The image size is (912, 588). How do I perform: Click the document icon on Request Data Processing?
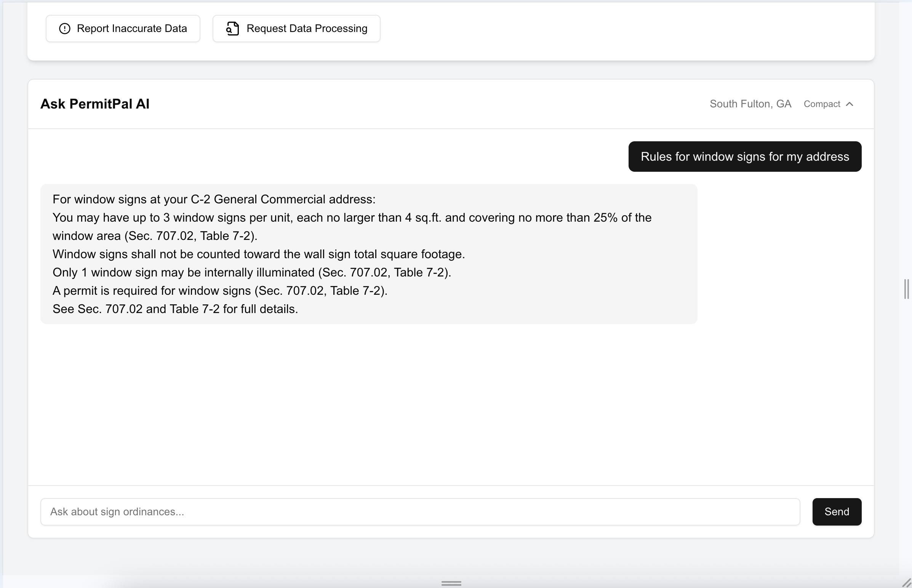tap(232, 28)
